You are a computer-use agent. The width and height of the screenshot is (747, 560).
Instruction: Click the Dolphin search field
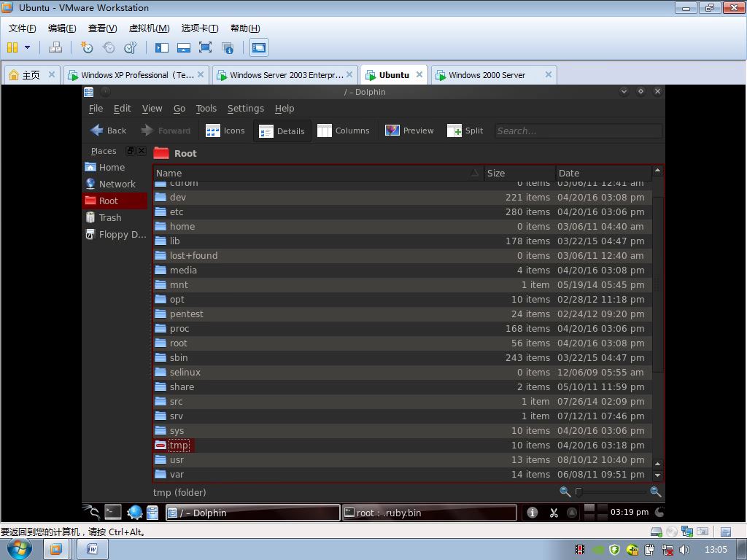pos(578,131)
